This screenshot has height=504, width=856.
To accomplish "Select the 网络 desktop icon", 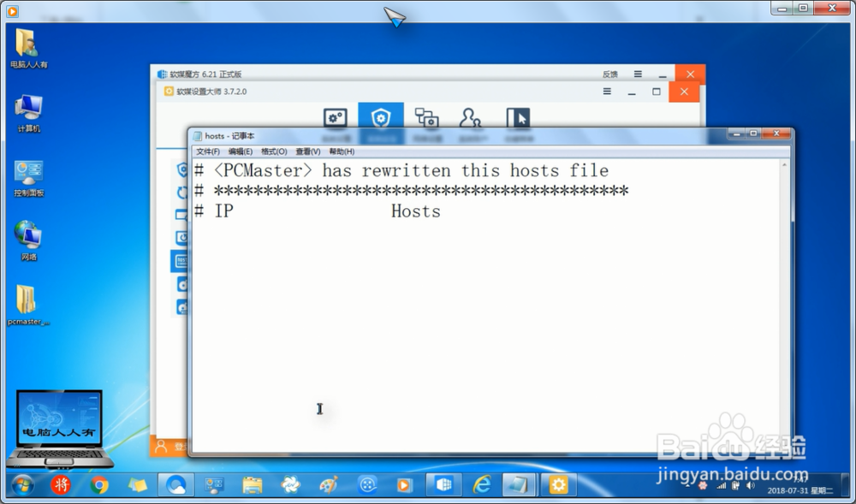I will click(x=28, y=240).
